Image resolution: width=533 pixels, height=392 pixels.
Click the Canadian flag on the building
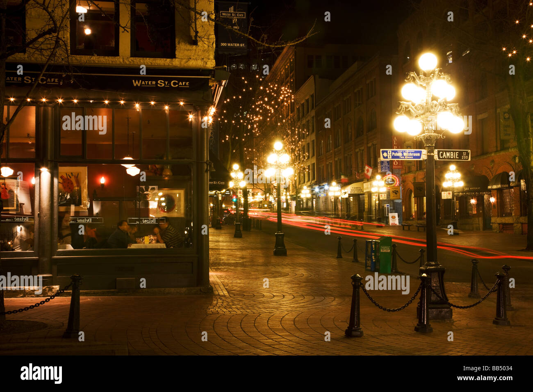coord(368,171)
